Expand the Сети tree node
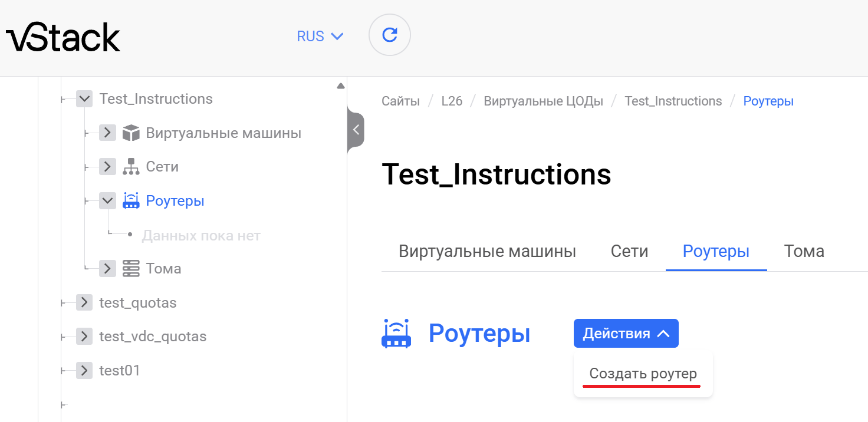 (107, 167)
